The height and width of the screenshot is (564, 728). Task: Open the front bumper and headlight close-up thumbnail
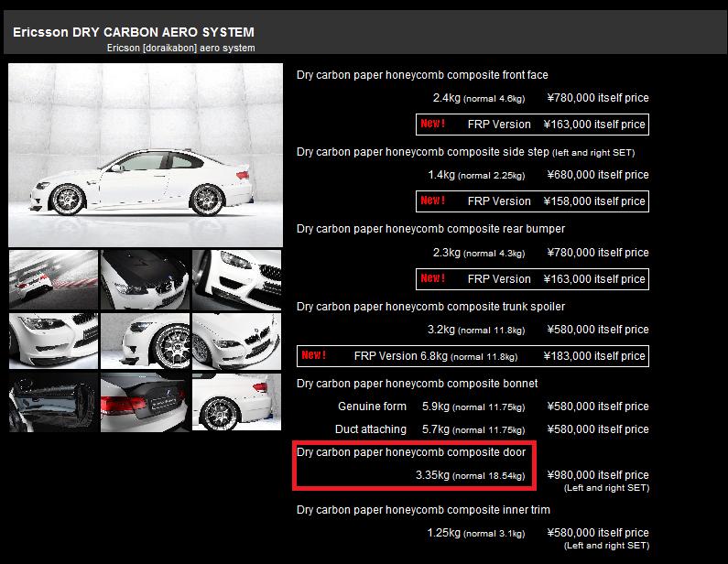(x=237, y=279)
